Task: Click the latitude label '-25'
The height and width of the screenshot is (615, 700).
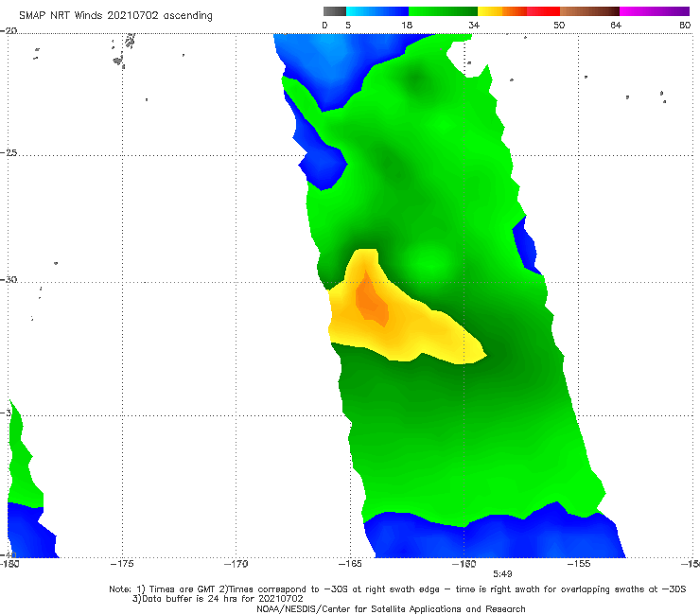Action: click(x=9, y=153)
